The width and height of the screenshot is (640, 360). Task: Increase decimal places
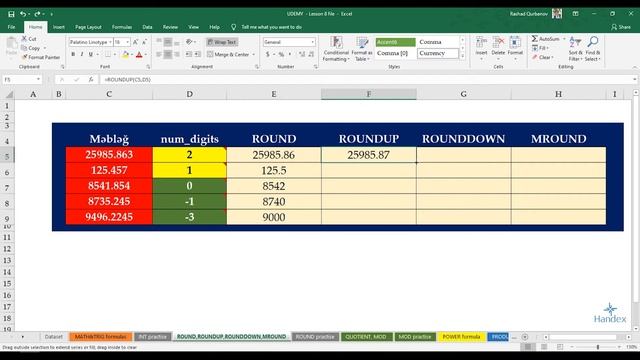pyautogui.click(x=302, y=54)
